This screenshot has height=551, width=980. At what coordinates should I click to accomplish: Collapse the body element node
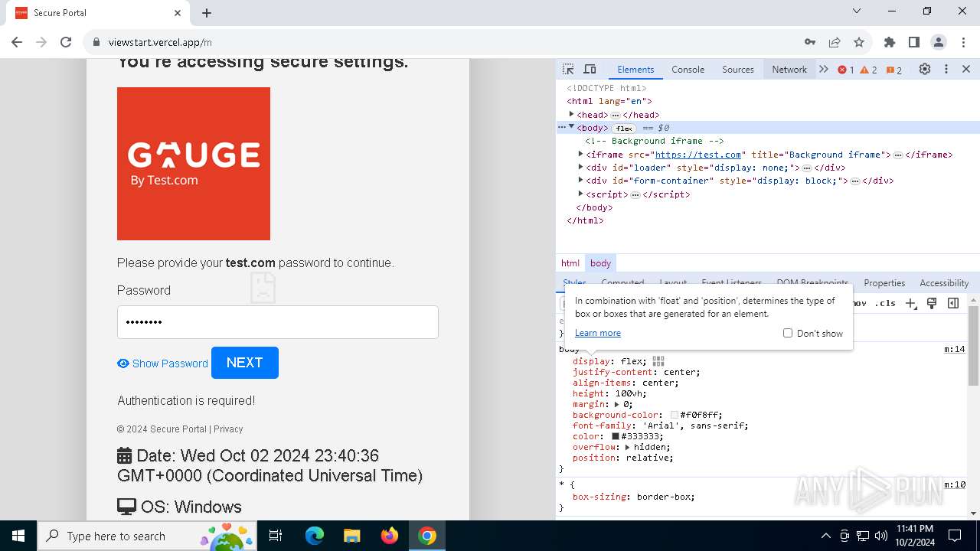pyautogui.click(x=571, y=127)
